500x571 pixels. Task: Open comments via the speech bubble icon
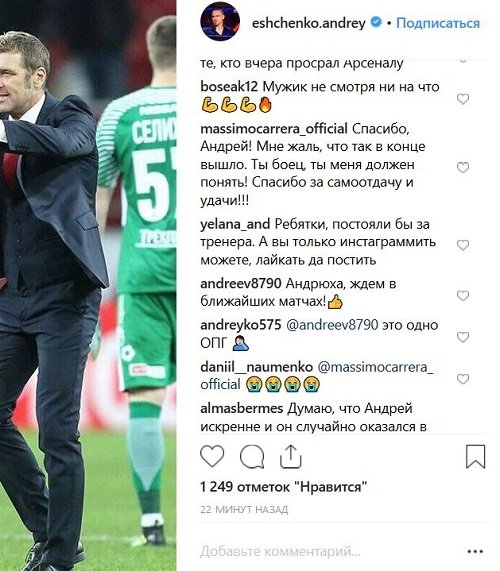pos(252,457)
